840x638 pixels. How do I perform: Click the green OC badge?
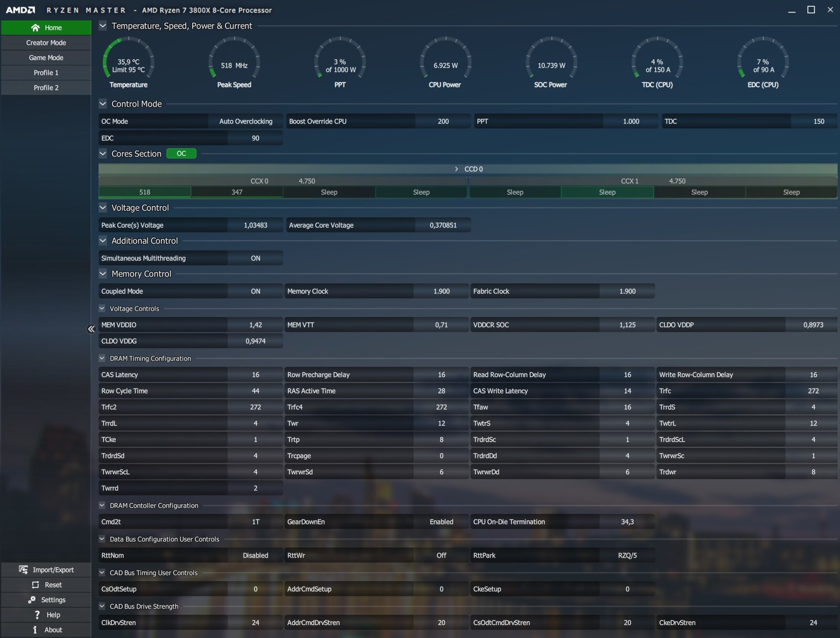[181, 154]
